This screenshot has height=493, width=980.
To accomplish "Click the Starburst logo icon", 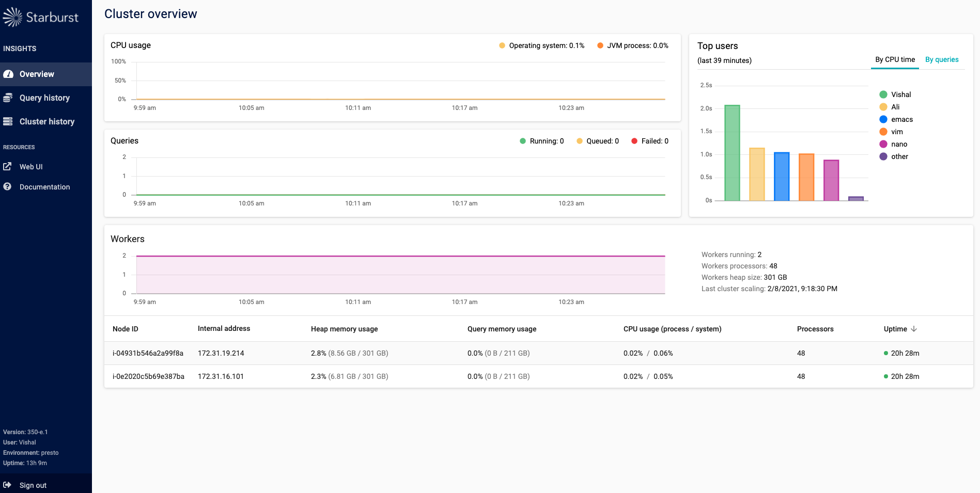I will [13, 17].
